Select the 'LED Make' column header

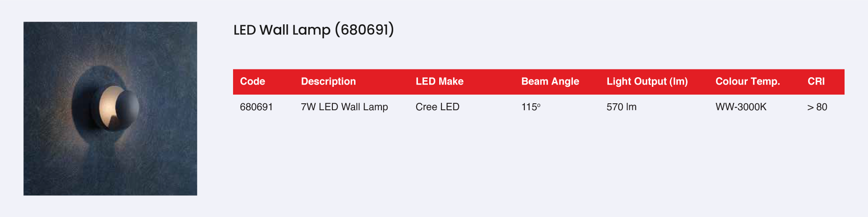(440, 82)
